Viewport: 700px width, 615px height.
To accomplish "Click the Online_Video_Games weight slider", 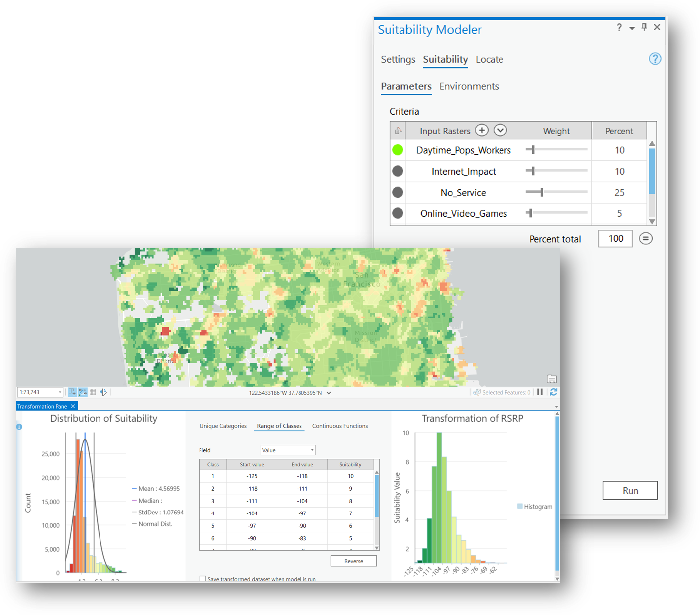I will coord(556,213).
